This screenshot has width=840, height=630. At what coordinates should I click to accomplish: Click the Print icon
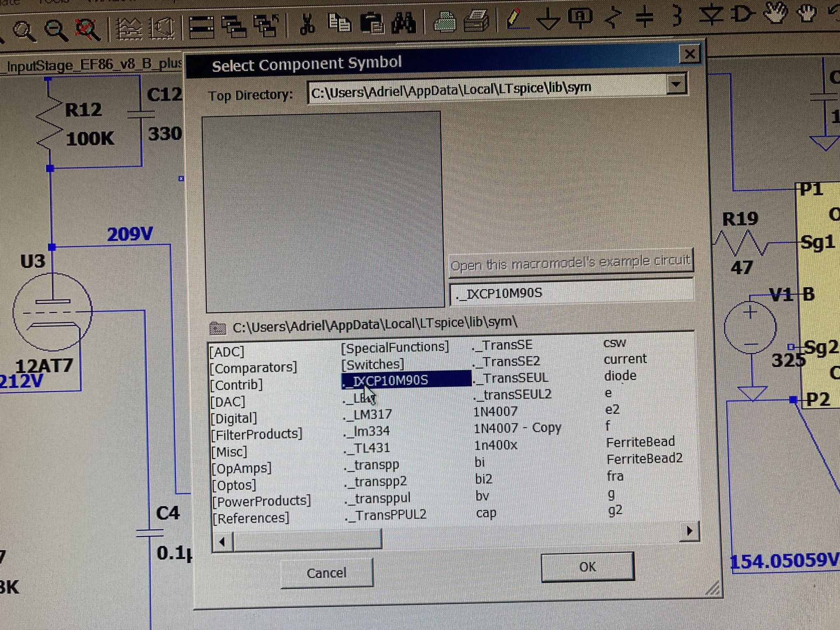click(476, 21)
